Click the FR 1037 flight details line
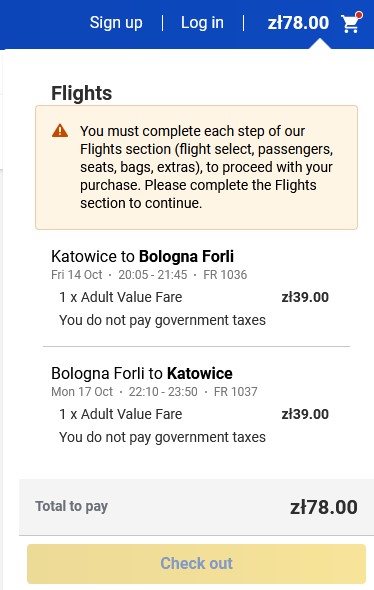Image resolution: width=374 pixels, height=590 pixels. 154,392
